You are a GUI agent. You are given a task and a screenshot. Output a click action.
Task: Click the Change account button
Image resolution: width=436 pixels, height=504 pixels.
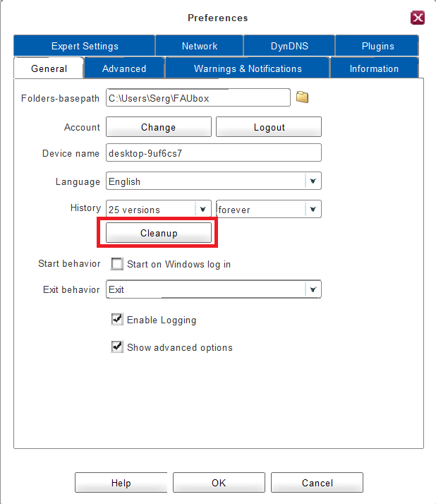pyautogui.click(x=159, y=127)
